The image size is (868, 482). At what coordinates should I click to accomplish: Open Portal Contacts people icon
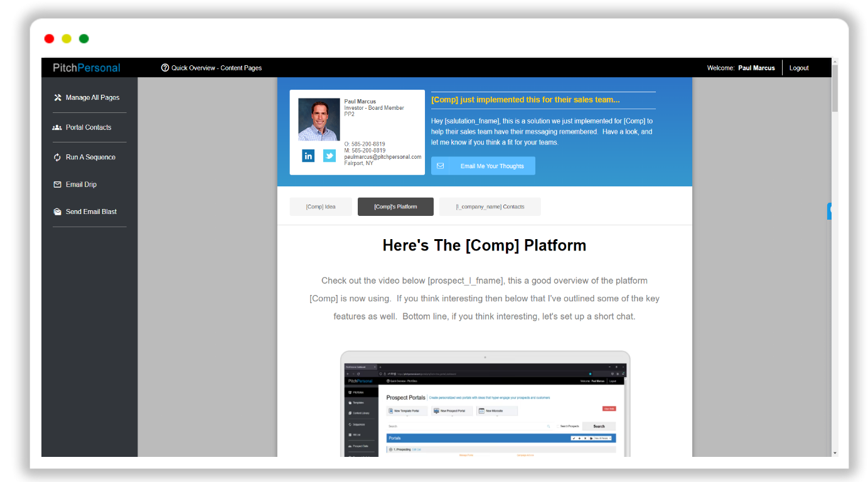coord(57,127)
